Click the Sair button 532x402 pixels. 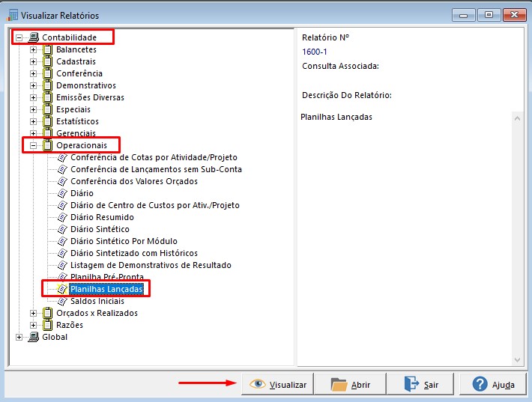(x=420, y=384)
